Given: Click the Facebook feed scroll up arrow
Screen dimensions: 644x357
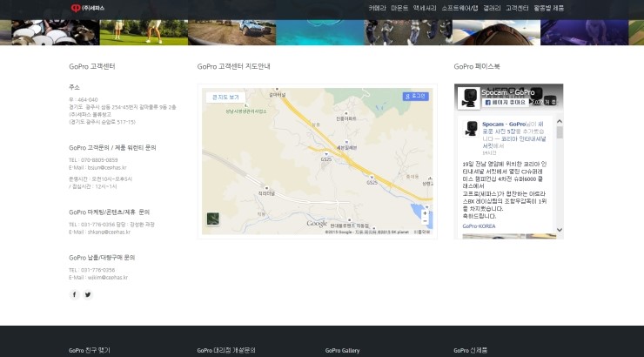Looking at the screenshot, I should click(560, 122).
